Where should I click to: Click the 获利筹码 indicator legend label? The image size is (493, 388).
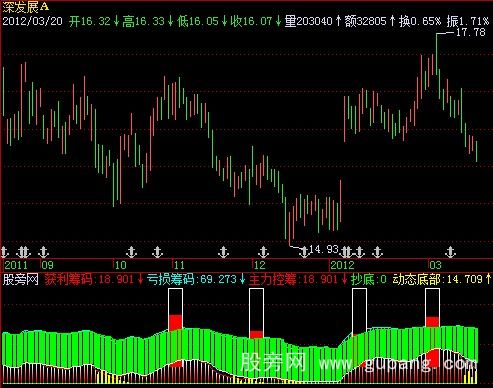(69, 279)
